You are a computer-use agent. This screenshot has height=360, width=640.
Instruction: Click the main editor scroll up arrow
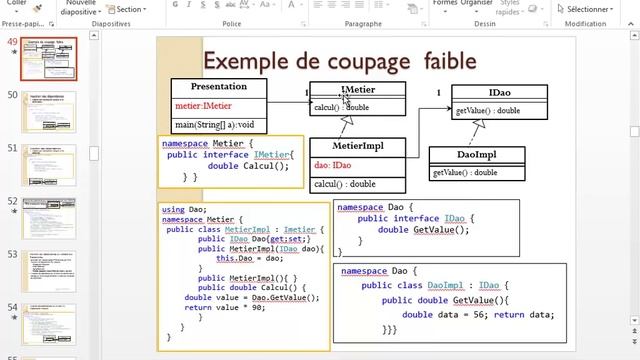pyautogui.click(x=634, y=36)
